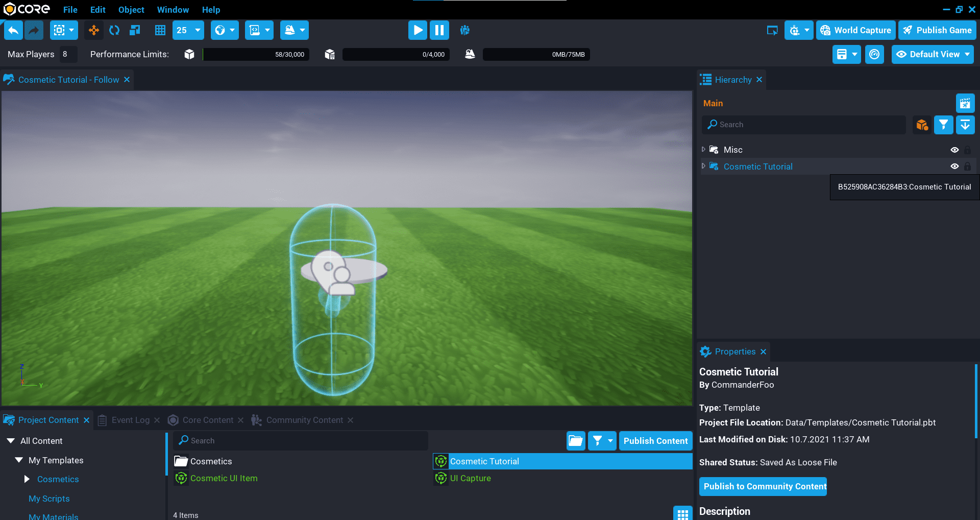This screenshot has height=520, width=980.
Task: Open the performance gauge icon
Action: click(x=874, y=54)
